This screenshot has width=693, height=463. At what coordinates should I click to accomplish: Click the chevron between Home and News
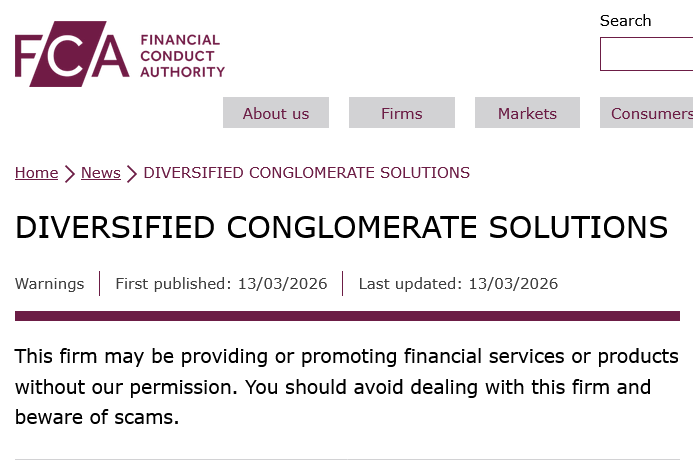70,174
